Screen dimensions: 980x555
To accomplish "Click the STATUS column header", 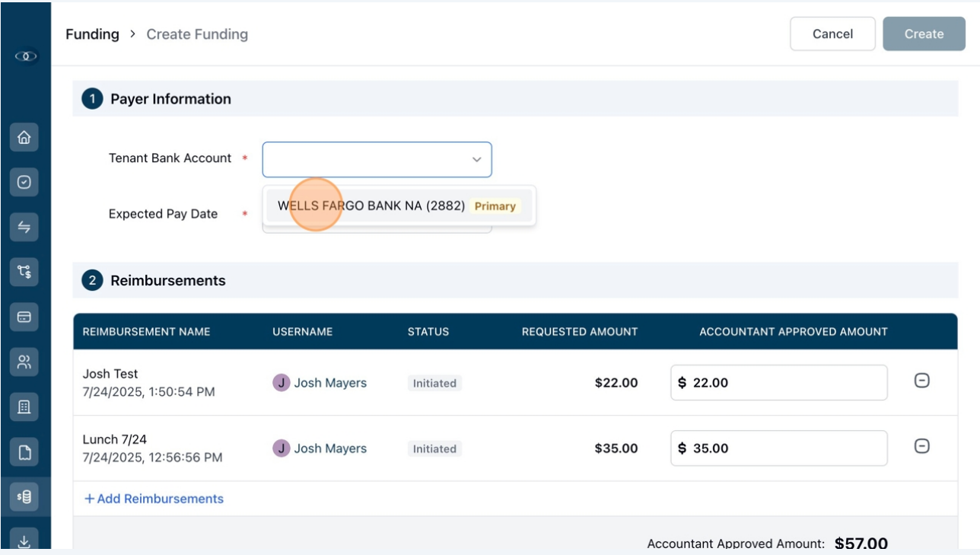I will pos(428,332).
